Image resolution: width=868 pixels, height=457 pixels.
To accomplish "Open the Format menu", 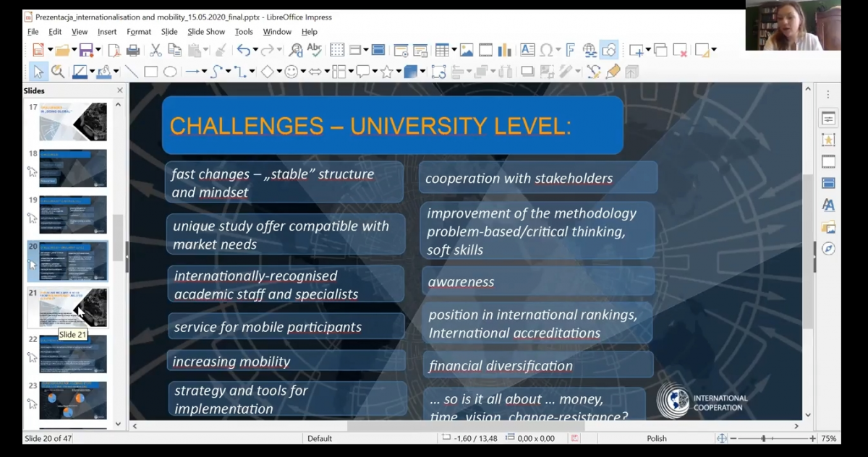I will 139,32.
